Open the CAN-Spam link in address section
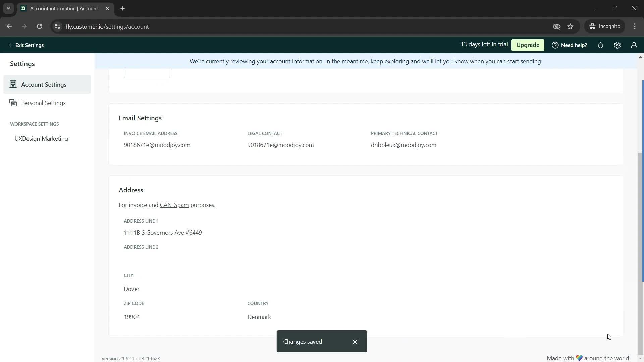This screenshot has width=644, height=362. coord(174,205)
